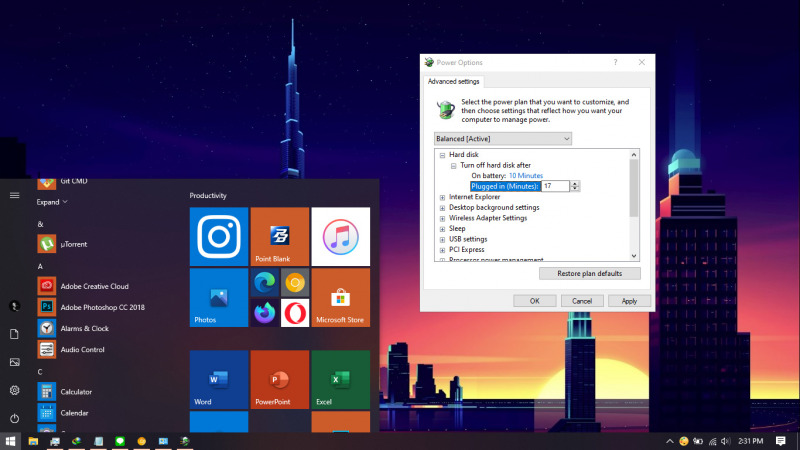The height and width of the screenshot is (450, 800).
Task: Open the Excel tile
Action: 340,380
